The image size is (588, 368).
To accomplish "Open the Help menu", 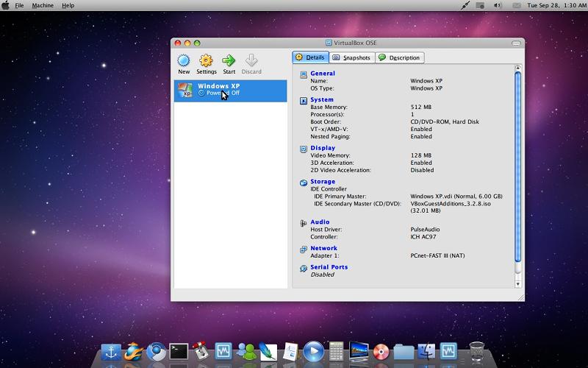I will (x=68, y=5).
